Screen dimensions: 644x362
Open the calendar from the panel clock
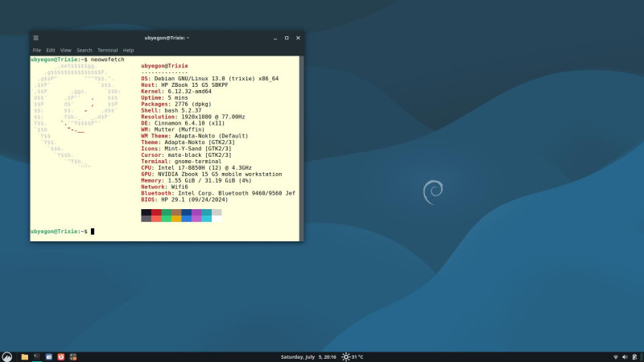coord(308,357)
